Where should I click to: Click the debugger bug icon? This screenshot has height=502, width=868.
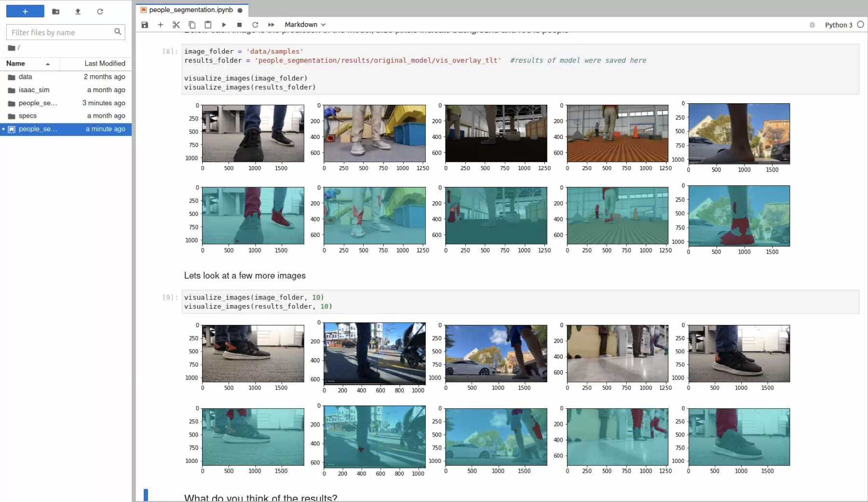coord(812,25)
